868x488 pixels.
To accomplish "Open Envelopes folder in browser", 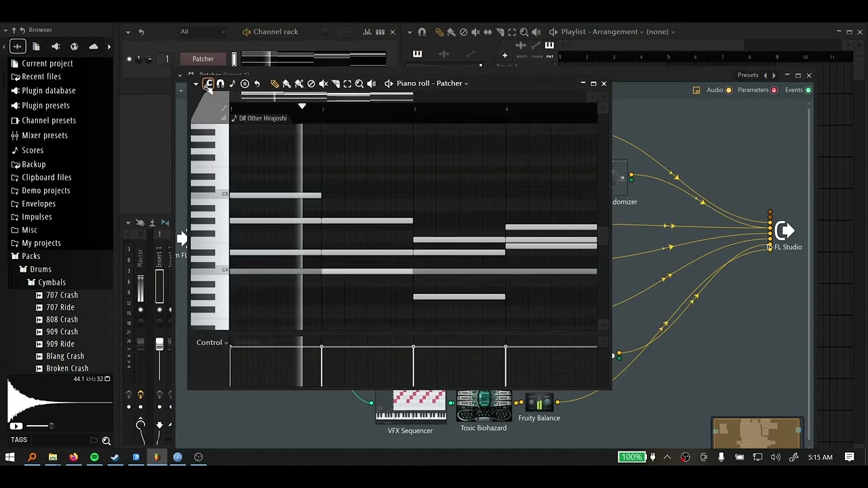I will tap(33, 204).
